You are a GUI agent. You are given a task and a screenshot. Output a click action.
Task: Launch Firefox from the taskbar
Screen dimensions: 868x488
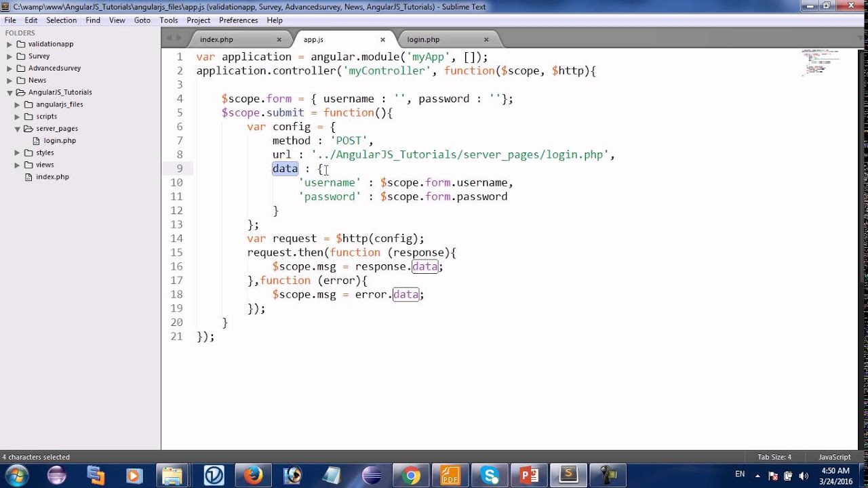pos(253,475)
